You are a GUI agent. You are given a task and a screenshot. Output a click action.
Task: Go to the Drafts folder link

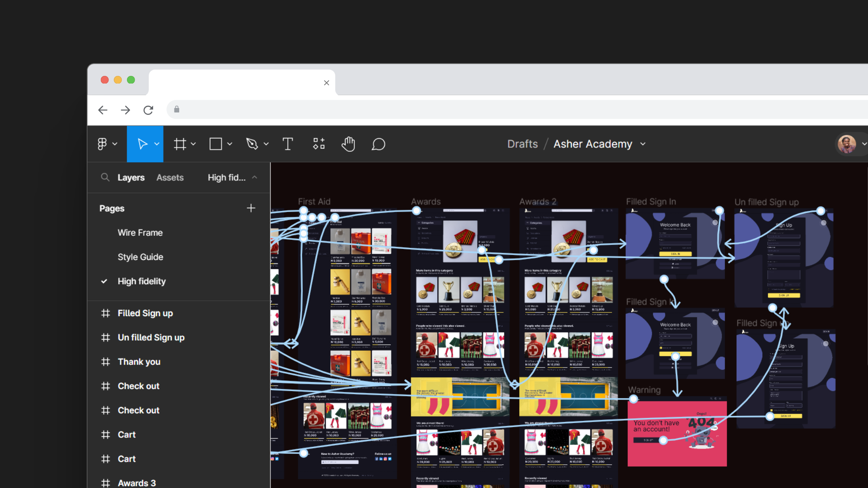(x=522, y=144)
